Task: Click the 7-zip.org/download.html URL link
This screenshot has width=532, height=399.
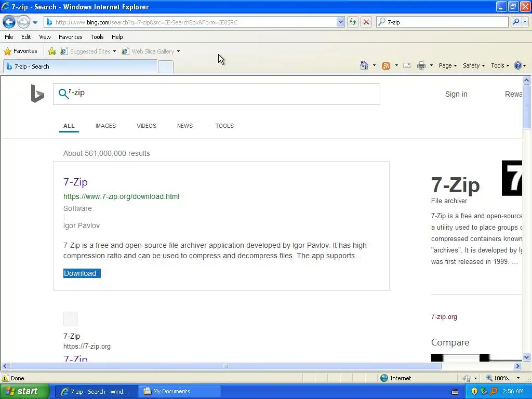Action: click(x=121, y=196)
